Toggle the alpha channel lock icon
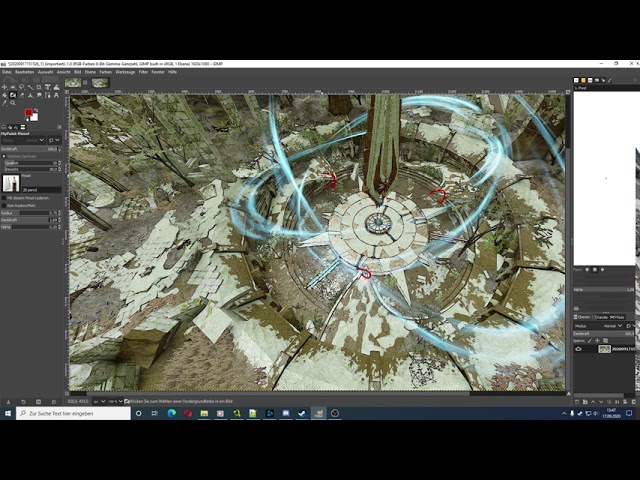 click(605, 340)
